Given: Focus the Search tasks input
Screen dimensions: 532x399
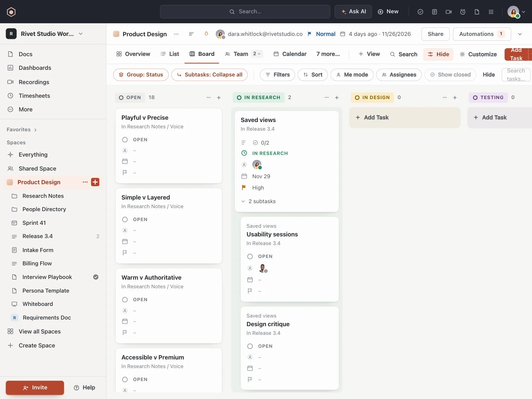Looking at the screenshot, I should pos(516,75).
